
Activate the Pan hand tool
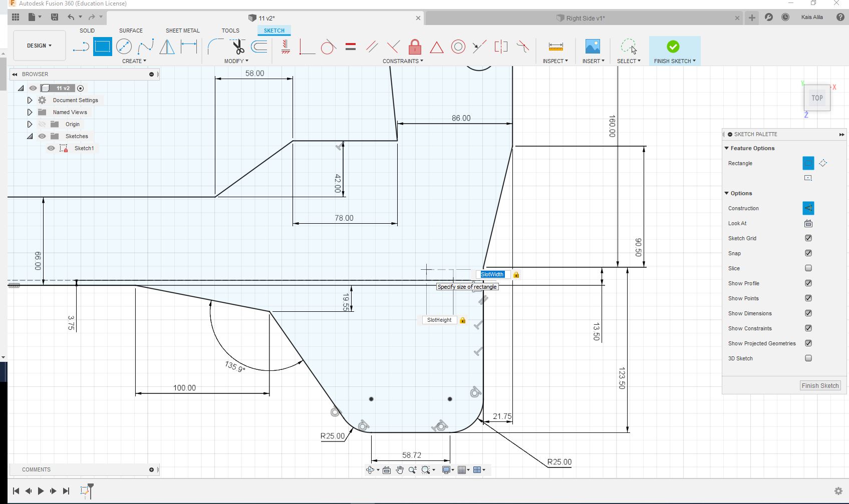399,470
